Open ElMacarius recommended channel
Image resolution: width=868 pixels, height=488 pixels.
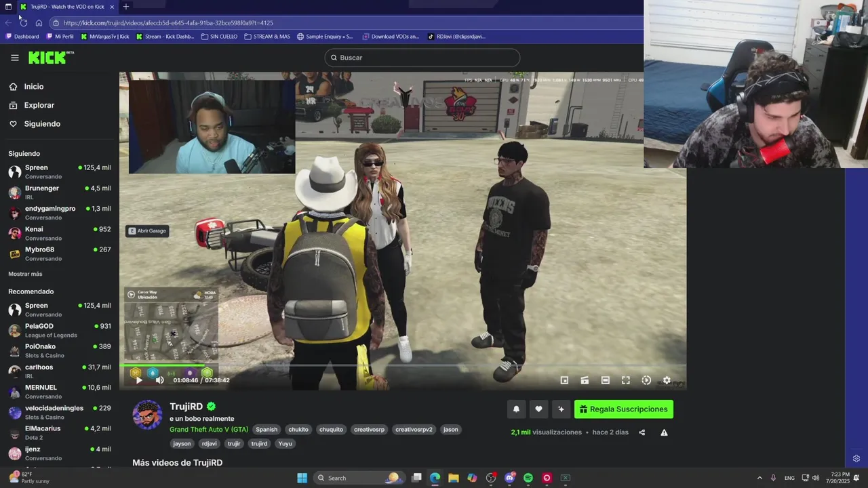point(60,432)
